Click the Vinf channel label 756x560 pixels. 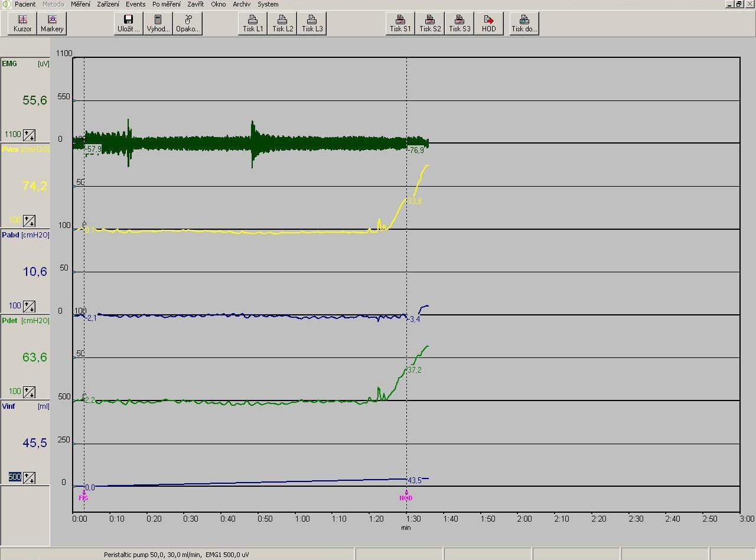9,406
